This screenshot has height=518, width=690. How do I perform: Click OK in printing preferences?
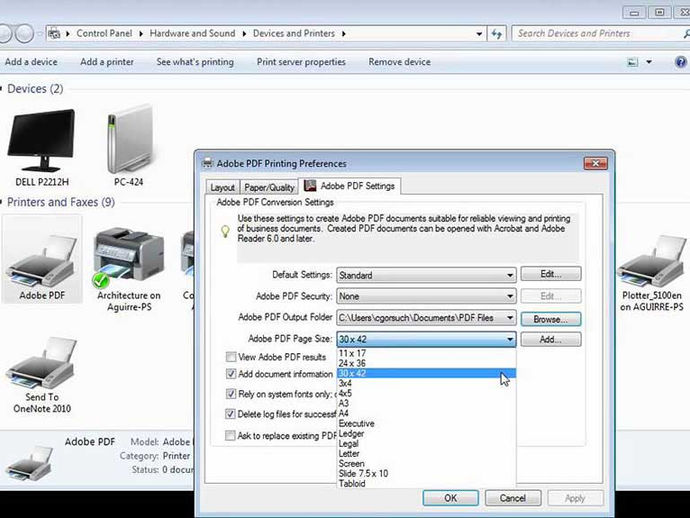451,498
